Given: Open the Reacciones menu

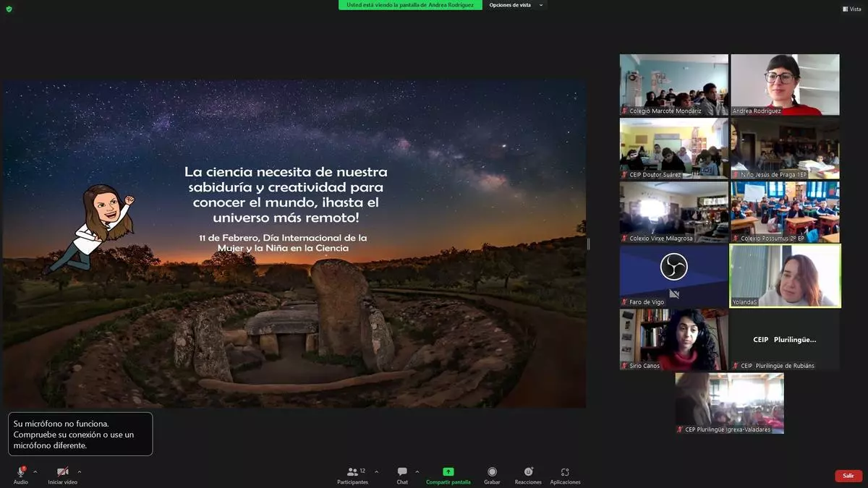Looking at the screenshot, I should pos(528,475).
